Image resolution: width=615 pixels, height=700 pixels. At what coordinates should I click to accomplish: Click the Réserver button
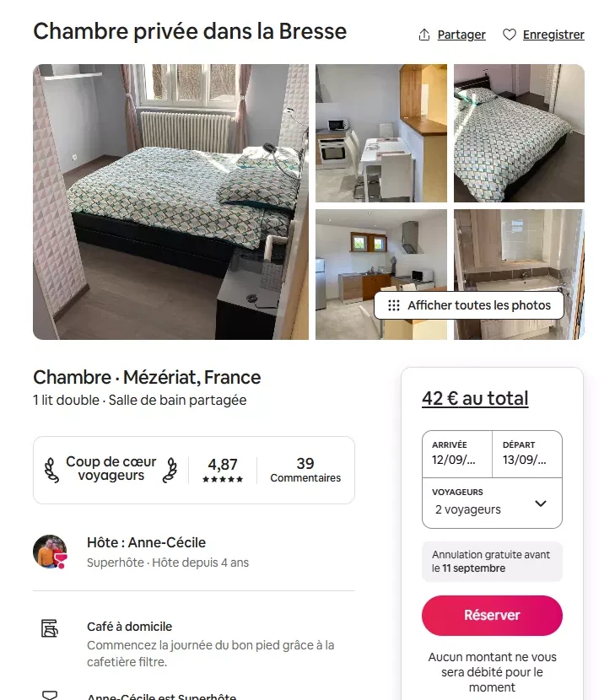(x=492, y=615)
